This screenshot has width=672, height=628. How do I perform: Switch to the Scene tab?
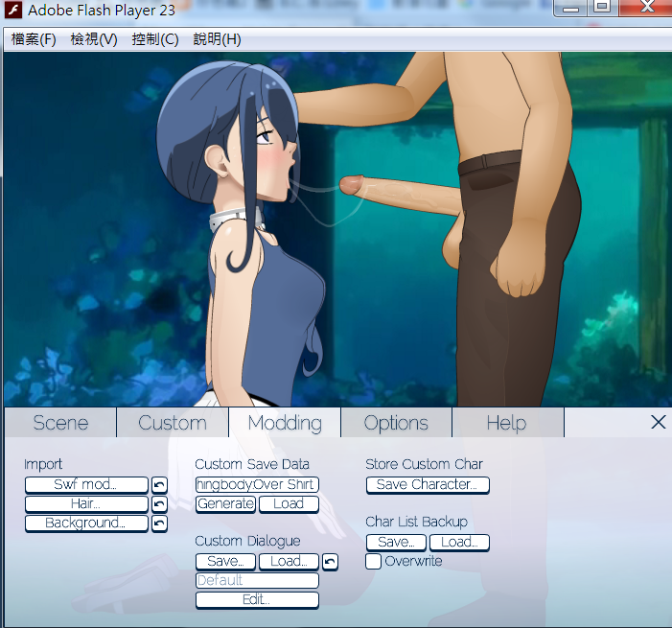click(x=60, y=423)
